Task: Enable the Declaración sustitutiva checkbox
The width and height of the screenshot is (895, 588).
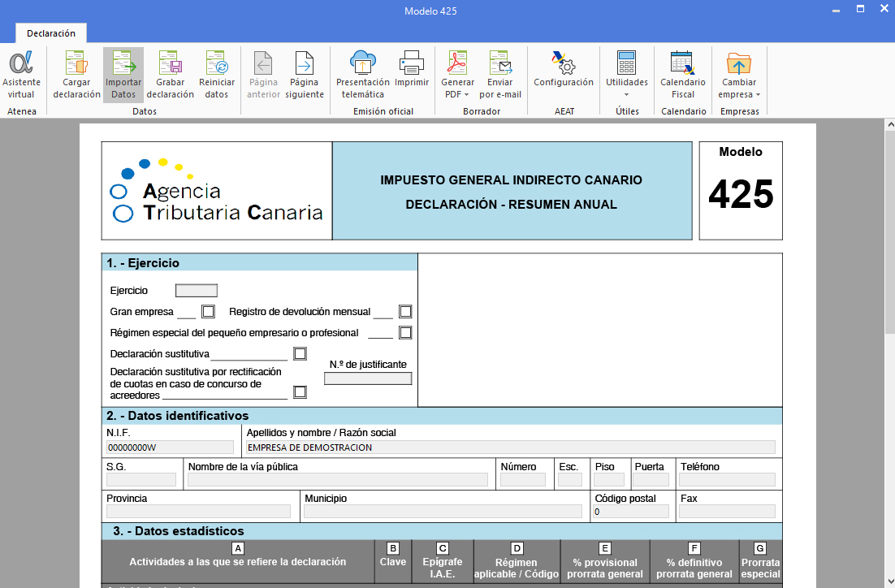Action: [300, 353]
